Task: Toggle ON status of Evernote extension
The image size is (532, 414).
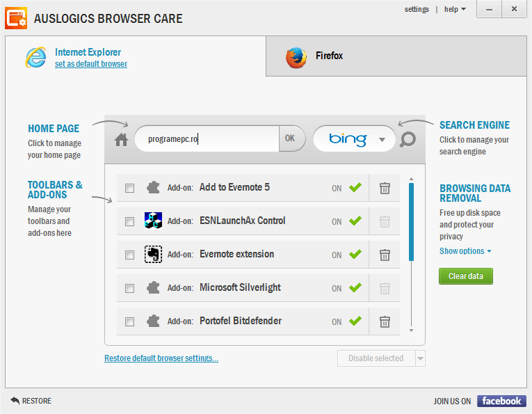Action: (x=347, y=255)
